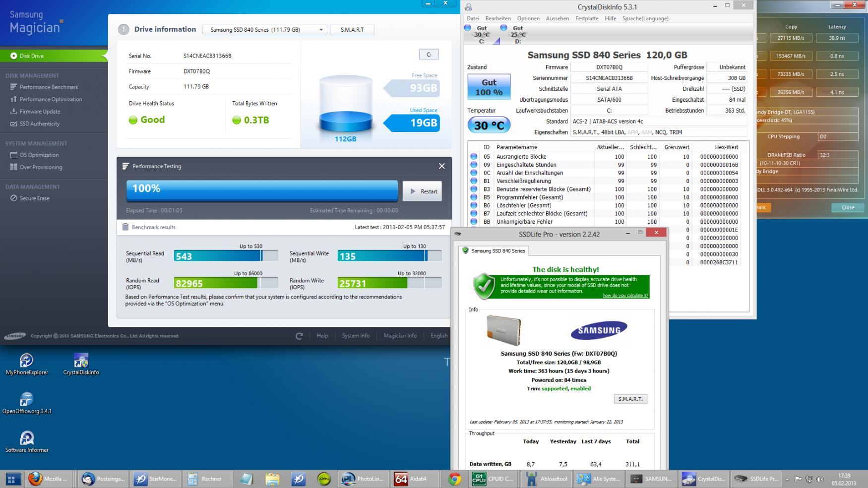Switch to StarMoney taskbar item
Screen dimensions: 868x488
(x=156, y=479)
